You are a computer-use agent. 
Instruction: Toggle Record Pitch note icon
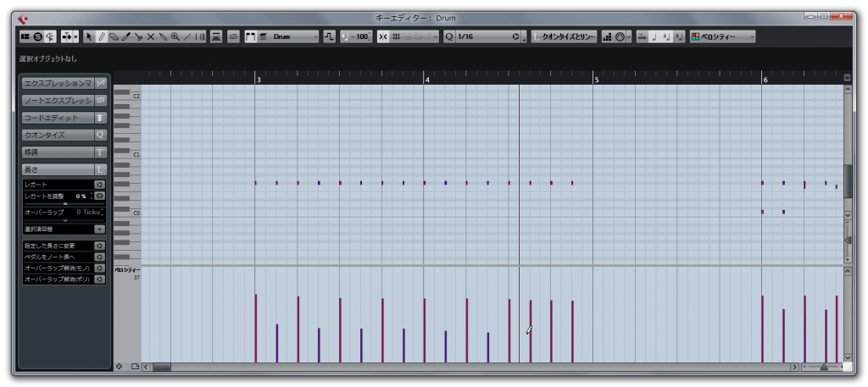pyautogui.click(x=654, y=36)
